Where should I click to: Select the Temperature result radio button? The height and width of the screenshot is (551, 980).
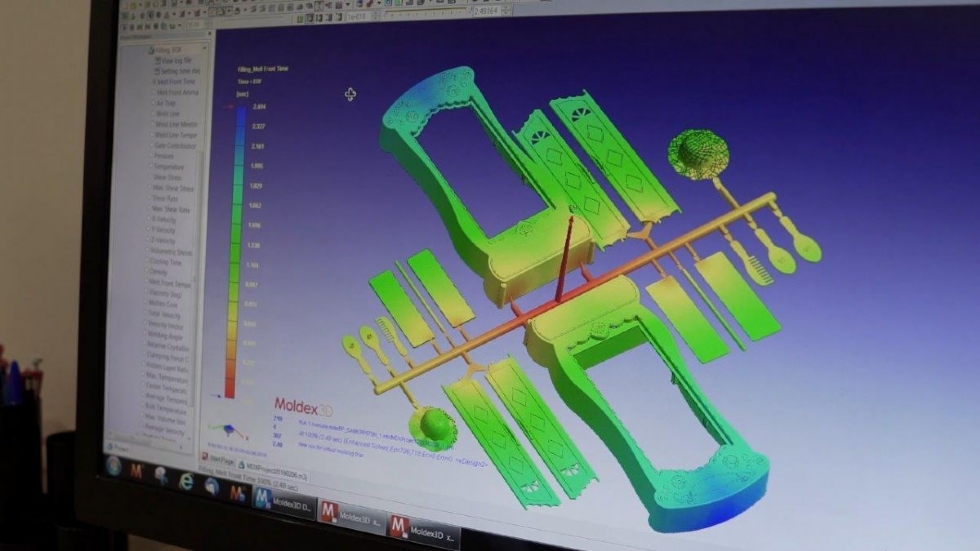[x=152, y=166]
